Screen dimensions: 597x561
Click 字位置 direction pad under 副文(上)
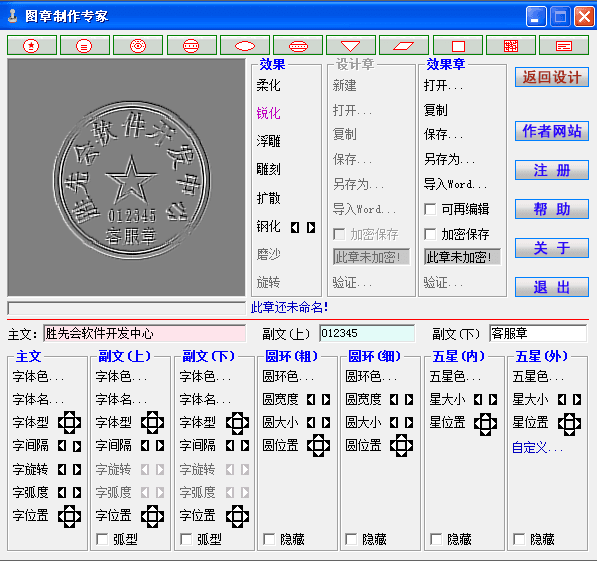coord(152,516)
